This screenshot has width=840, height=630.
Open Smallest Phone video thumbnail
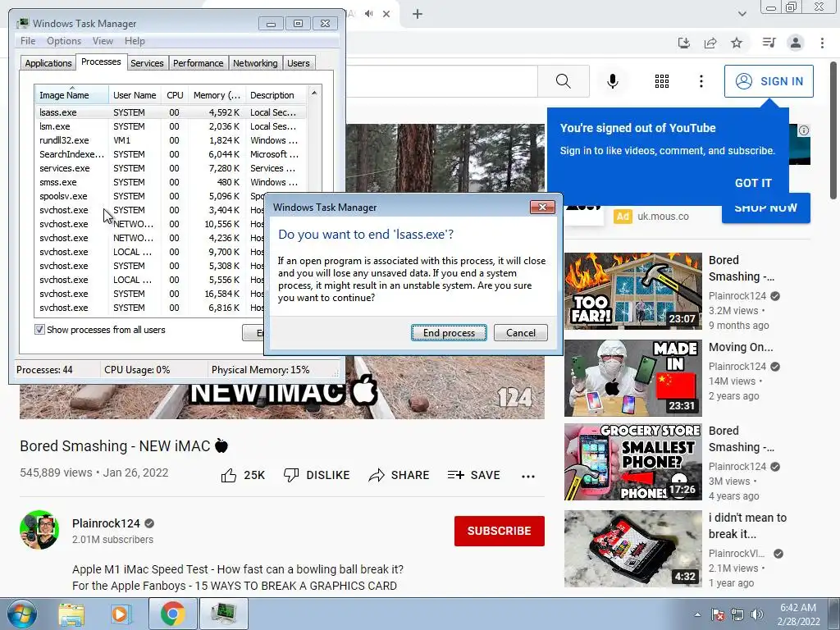tap(632, 462)
